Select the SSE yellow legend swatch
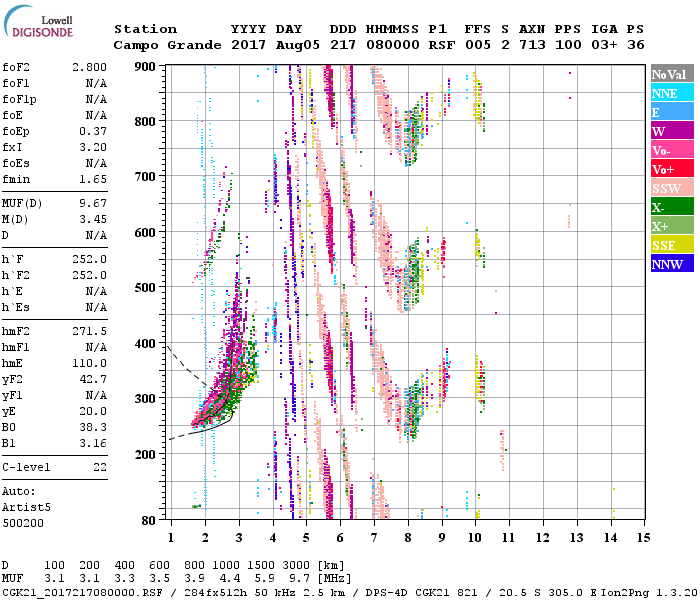 [x=671, y=245]
